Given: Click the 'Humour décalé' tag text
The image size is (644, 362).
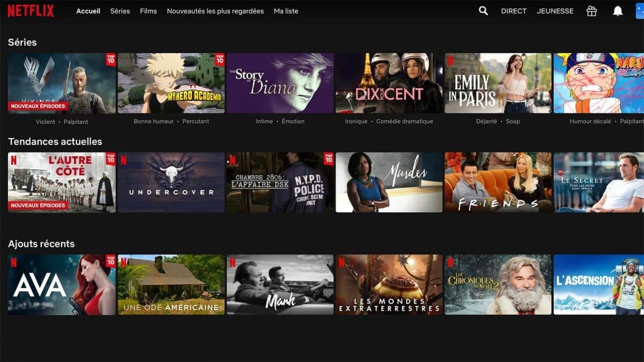Looking at the screenshot, I should pyautogui.click(x=590, y=121).
